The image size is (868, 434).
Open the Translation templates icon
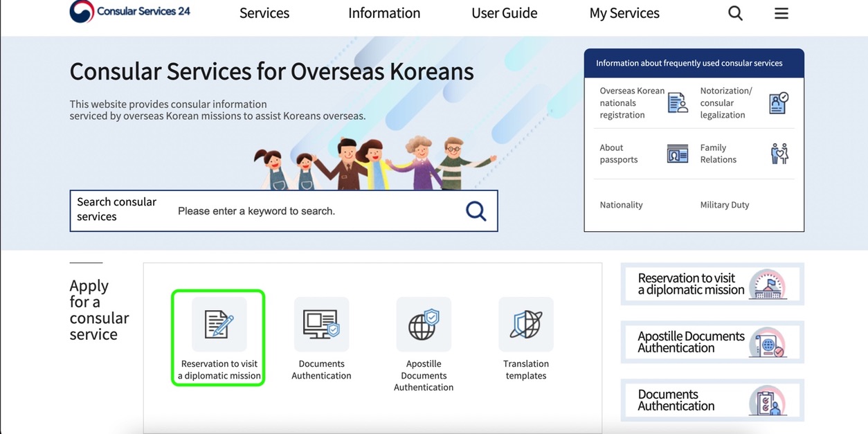coord(526,324)
